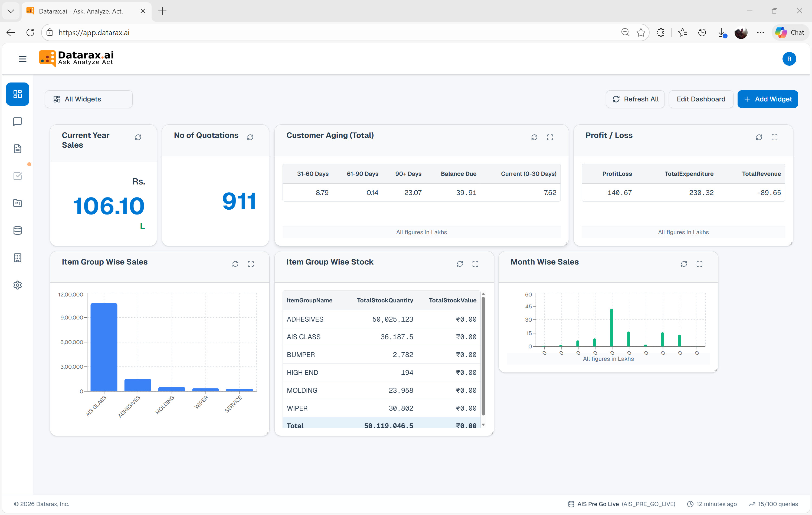
Task: Click the stock table vertical scrollbar
Action: coord(483,356)
